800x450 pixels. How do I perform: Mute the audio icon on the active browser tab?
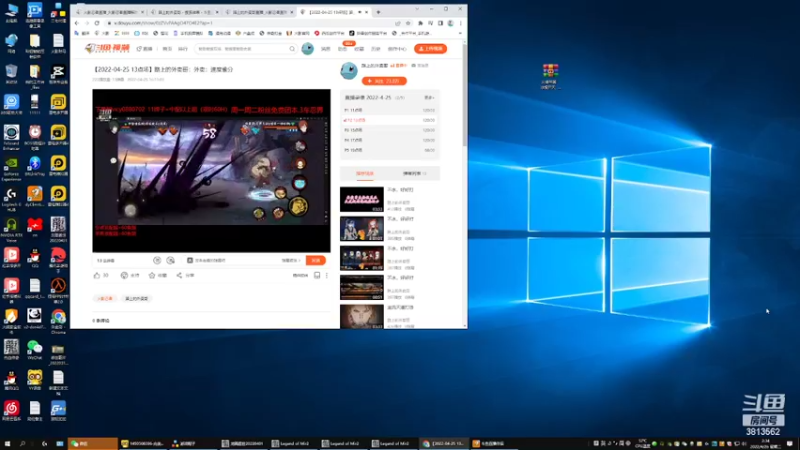[x=360, y=12]
